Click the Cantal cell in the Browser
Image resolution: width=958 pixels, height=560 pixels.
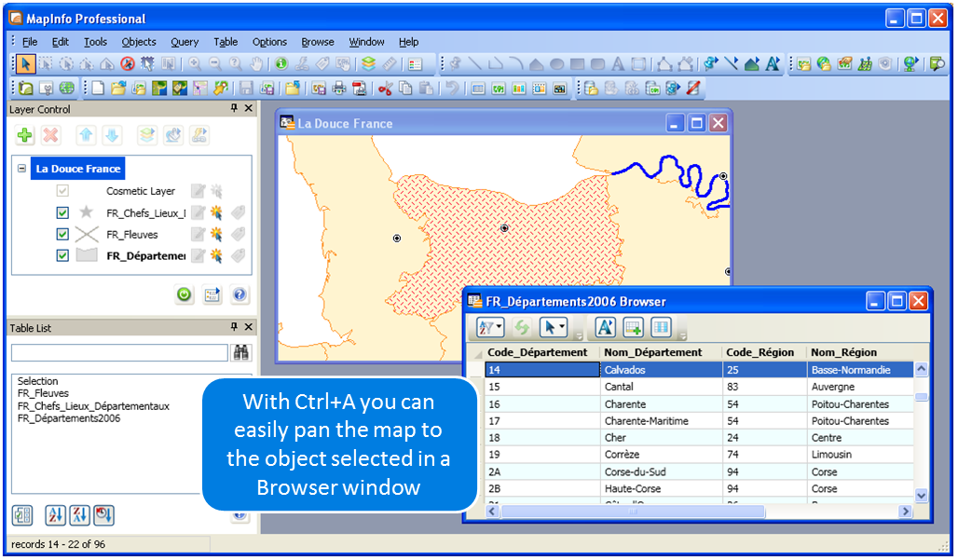[x=662, y=387]
